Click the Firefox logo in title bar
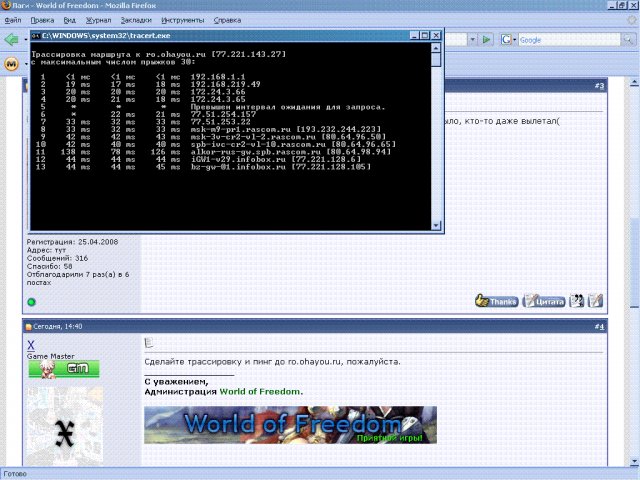 tap(6, 5)
